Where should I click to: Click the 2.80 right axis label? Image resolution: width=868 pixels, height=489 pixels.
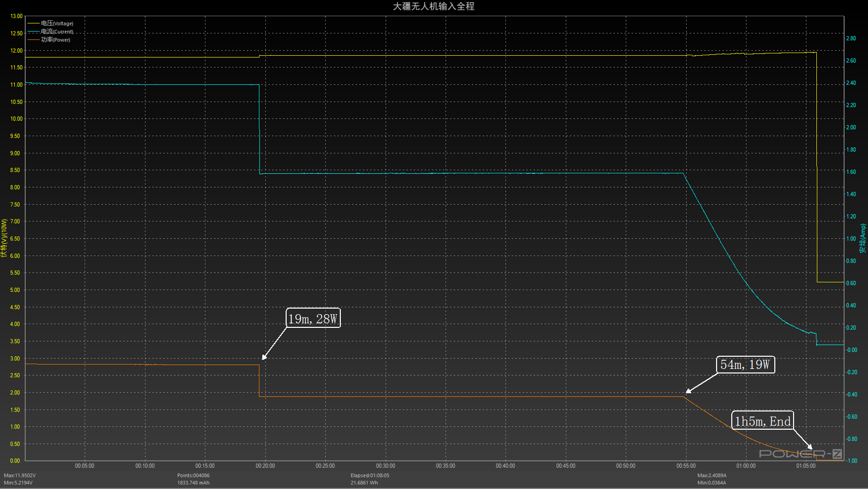click(x=851, y=39)
